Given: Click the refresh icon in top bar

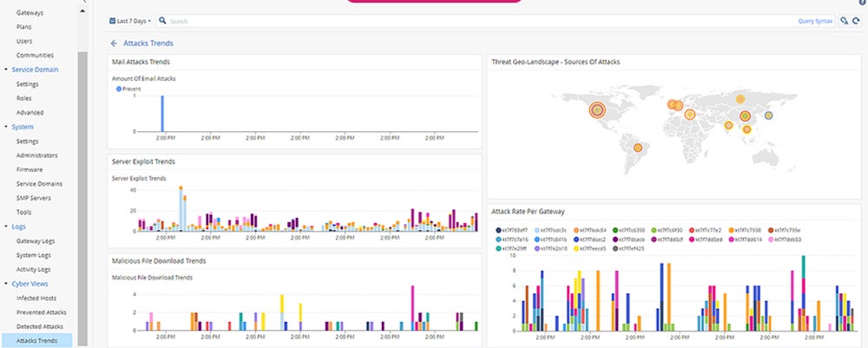Looking at the screenshot, I should [856, 20].
